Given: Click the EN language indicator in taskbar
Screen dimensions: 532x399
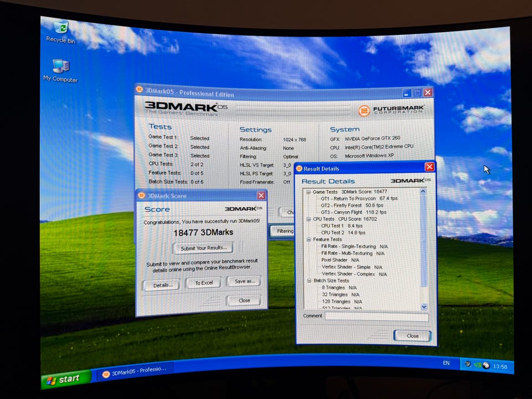Looking at the screenshot, I should tap(446, 362).
